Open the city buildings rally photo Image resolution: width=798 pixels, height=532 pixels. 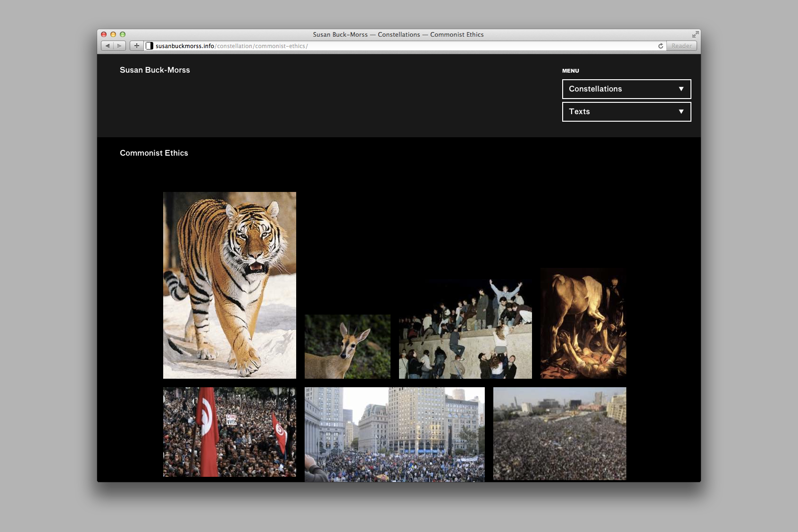click(394, 434)
